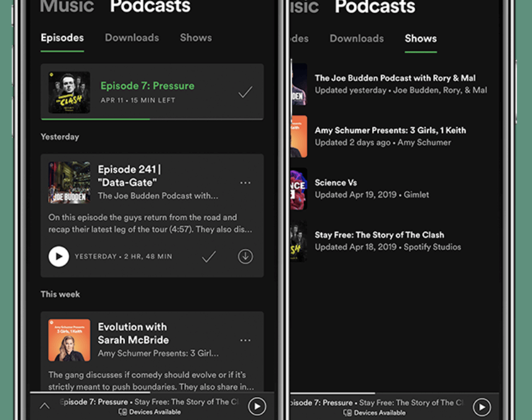Tap Devices Available on left phone
The height and width of the screenshot is (420, 532).
click(150, 412)
